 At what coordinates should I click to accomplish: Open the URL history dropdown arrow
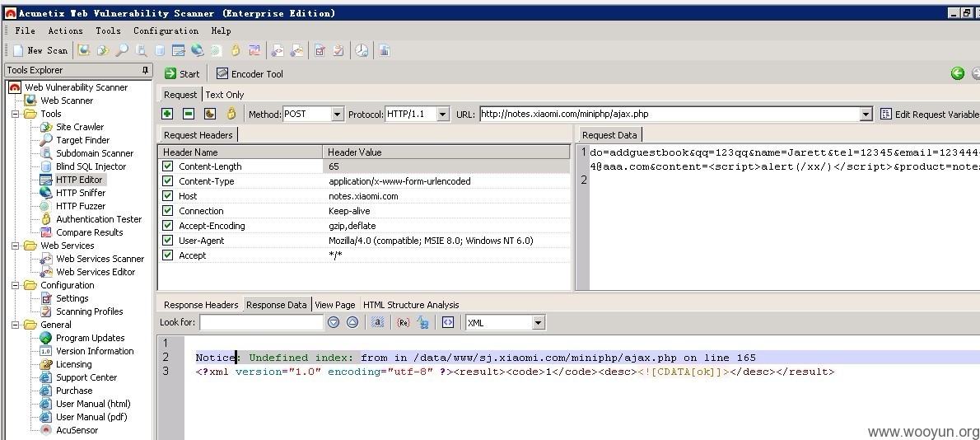tap(866, 114)
